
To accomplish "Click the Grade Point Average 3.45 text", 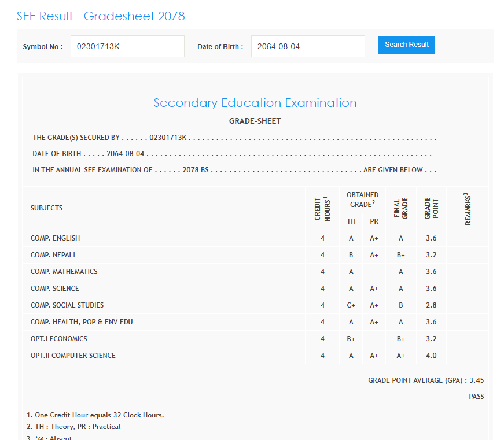I will (425, 380).
